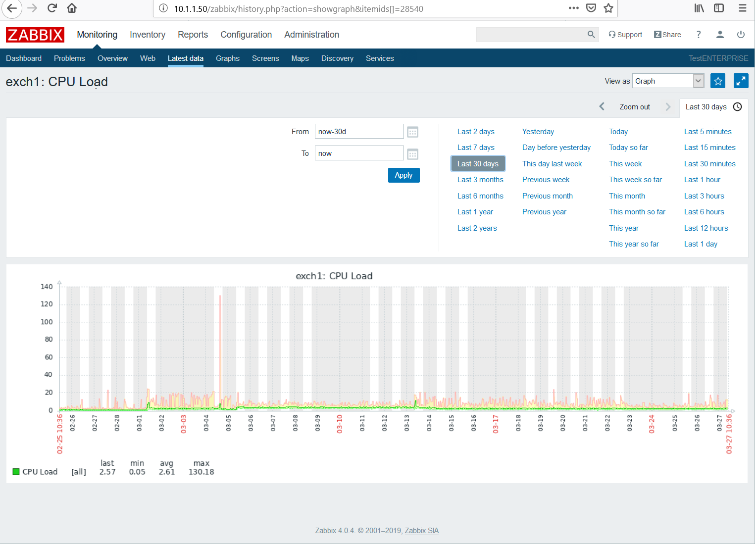Click the From time input field
Viewport: 756px width, 545px height.
[359, 132]
